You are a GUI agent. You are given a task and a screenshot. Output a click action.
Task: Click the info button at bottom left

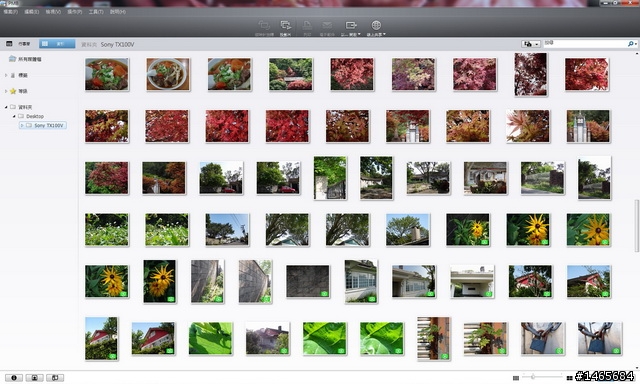coord(13,377)
